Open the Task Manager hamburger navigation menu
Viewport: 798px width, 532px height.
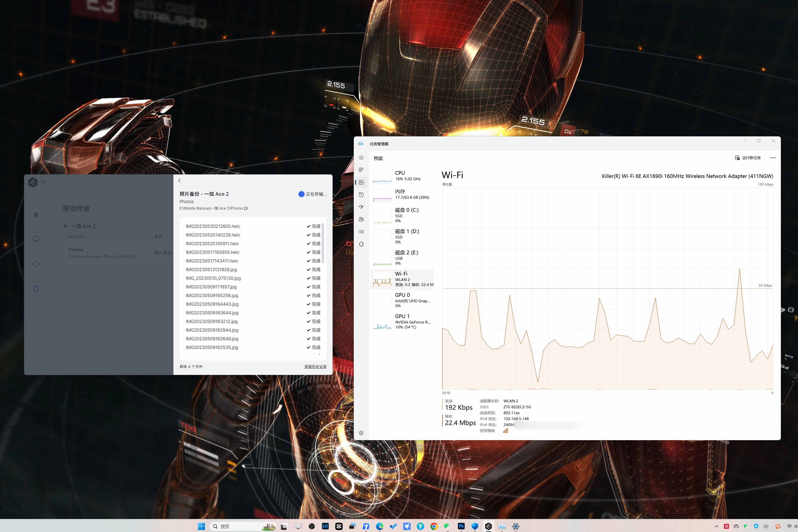(361, 158)
